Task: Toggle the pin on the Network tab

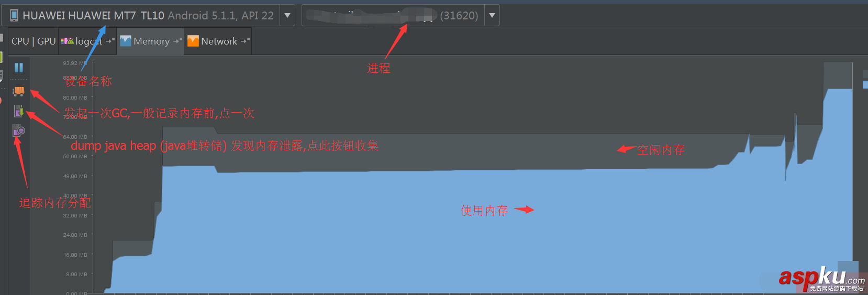Action: point(245,41)
